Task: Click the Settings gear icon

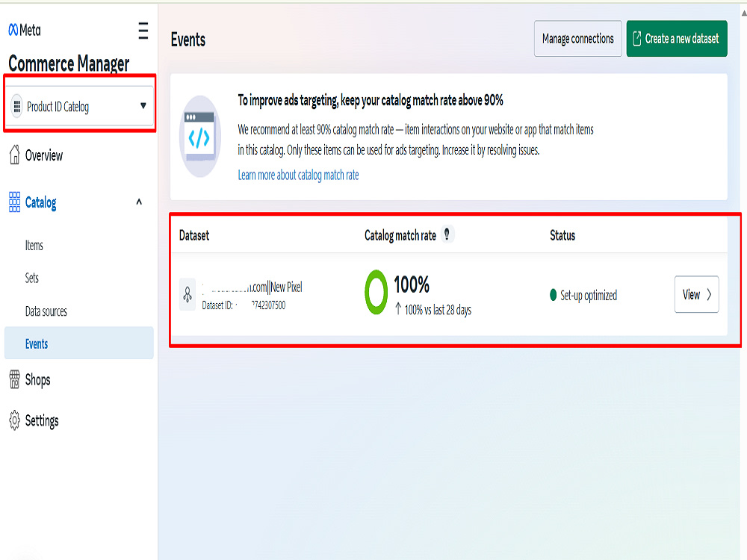Action: tap(14, 420)
